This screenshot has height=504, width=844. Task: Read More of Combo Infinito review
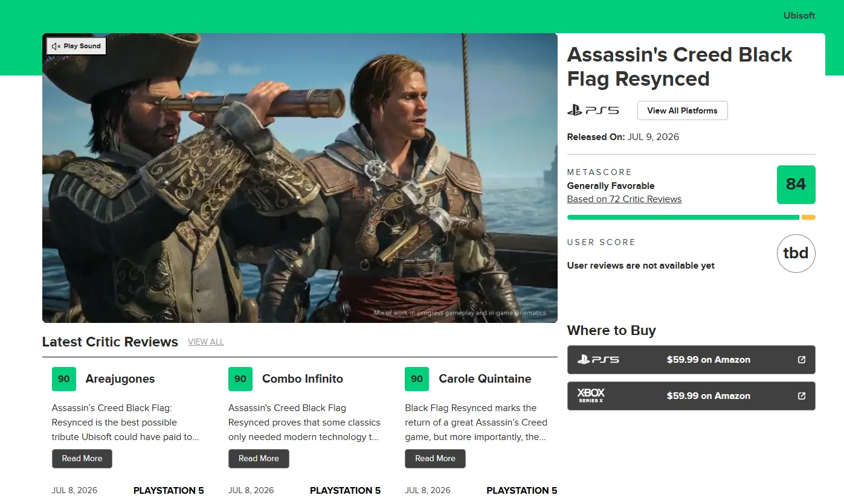coord(259,459)
